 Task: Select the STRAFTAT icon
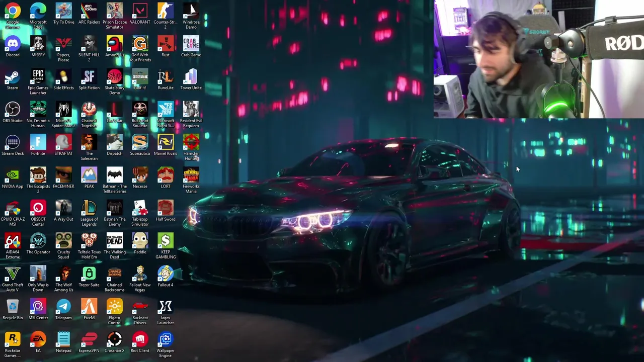[63, 142]
